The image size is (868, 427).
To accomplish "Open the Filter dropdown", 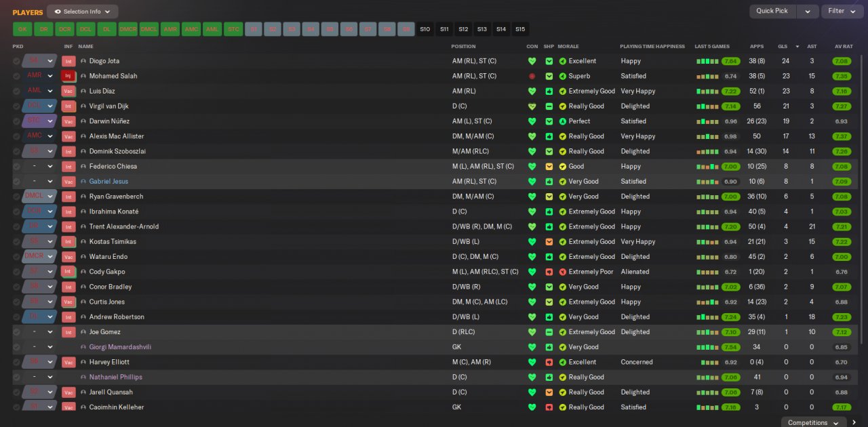I will pos(841,11).
